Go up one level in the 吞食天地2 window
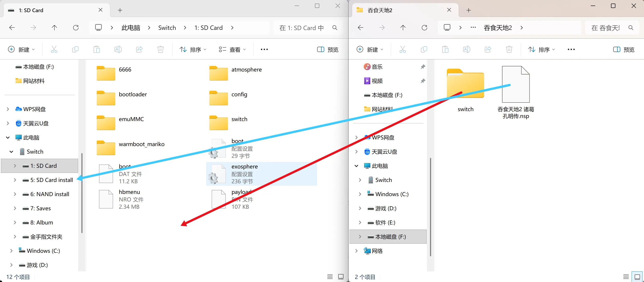Viewport: 644px width, 282px height. pos(403,27)
